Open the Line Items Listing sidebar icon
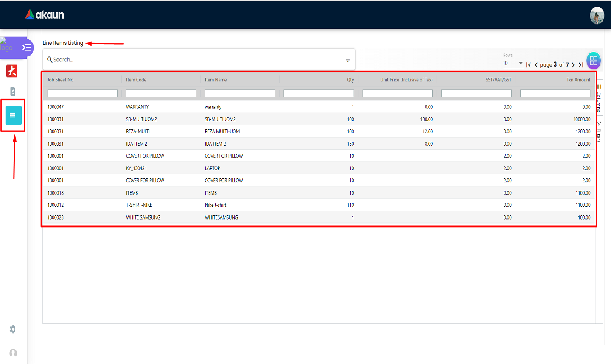The width and height of the screenshot is (611, 364). tap(13, 115)
